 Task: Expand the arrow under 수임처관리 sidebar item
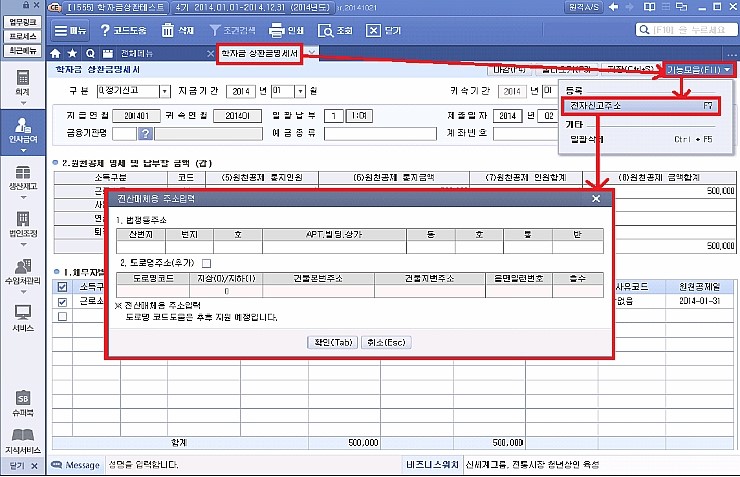click(23, 292)
